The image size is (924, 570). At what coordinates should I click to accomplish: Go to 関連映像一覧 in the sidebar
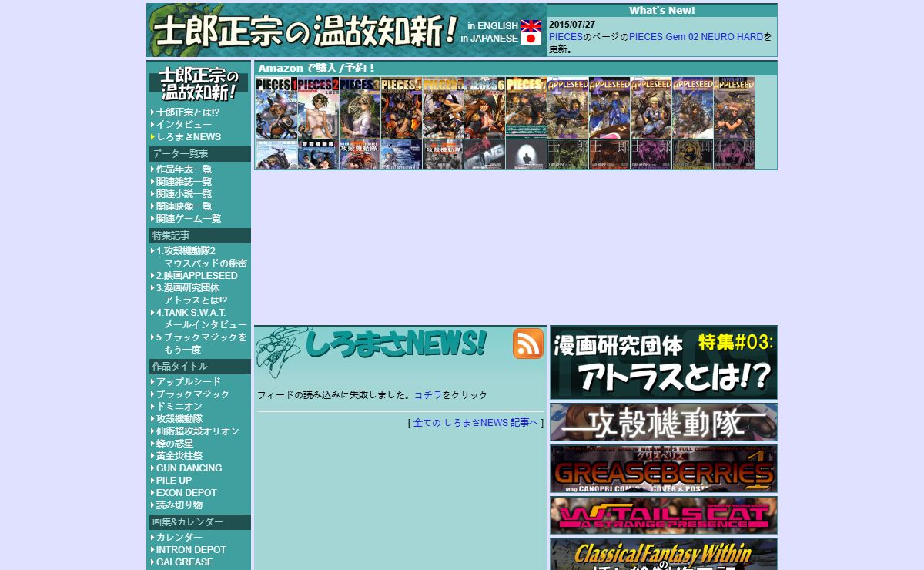(183, 206)
